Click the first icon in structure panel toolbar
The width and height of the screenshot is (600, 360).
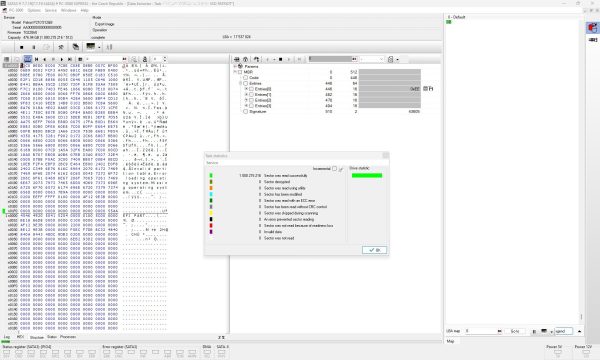[236, 59]
